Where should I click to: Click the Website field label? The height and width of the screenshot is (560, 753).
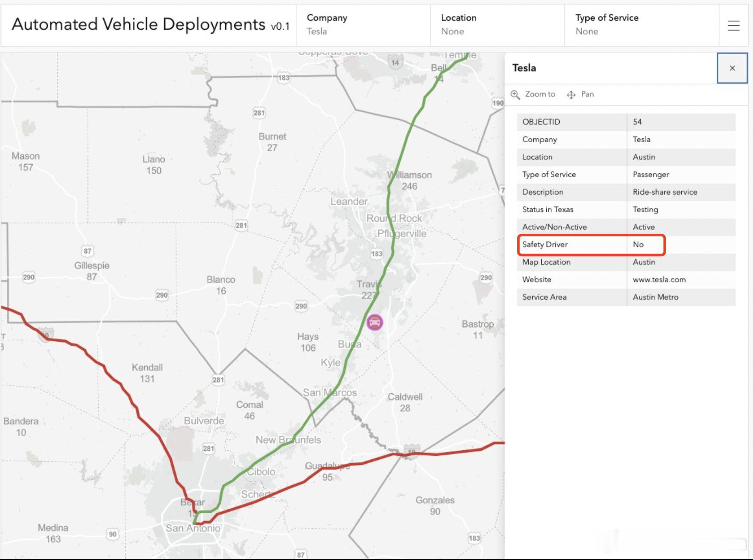click(x=536, y=280)
